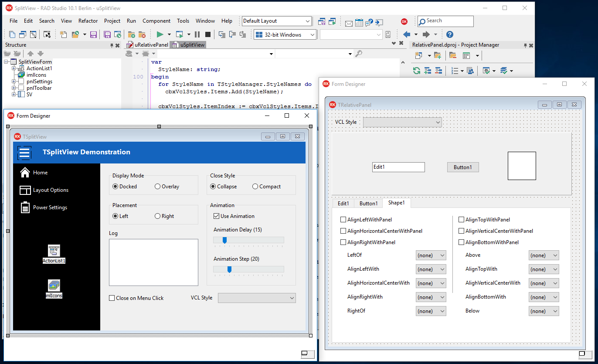Expand the pnlSettings tree node
This screenshot has width=598, height=364.
[14, 82]
